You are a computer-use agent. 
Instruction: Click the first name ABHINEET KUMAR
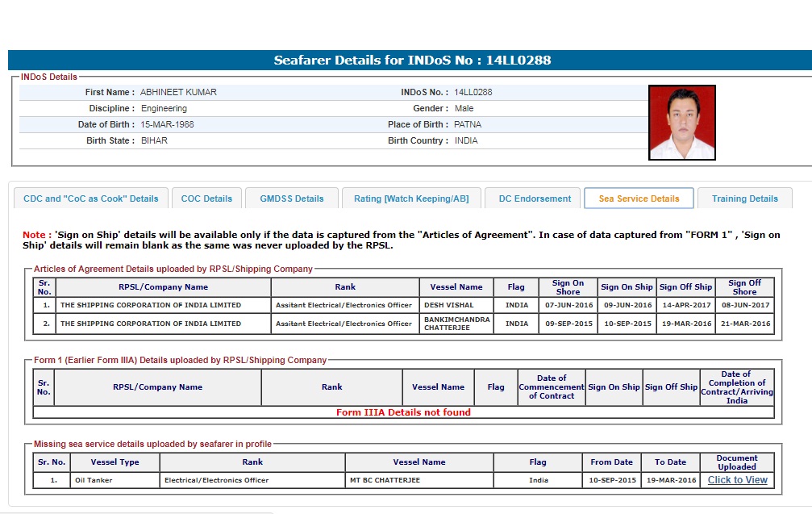pyautogui.click(x=178, y=92)
